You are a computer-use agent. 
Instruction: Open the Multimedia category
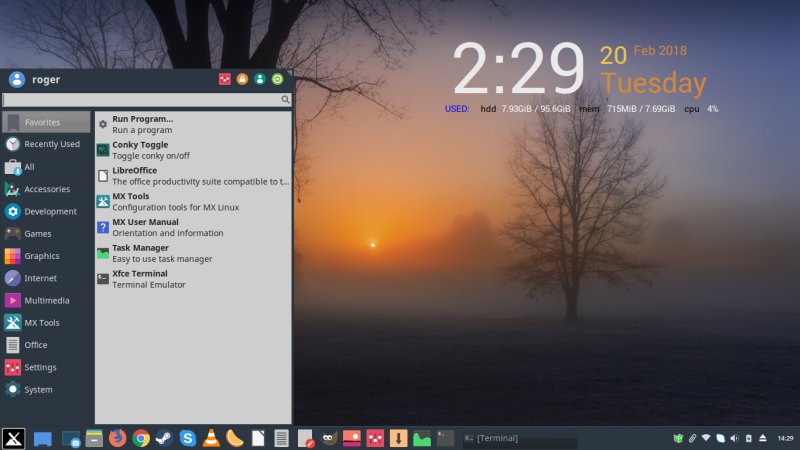(x=46, y=301)
